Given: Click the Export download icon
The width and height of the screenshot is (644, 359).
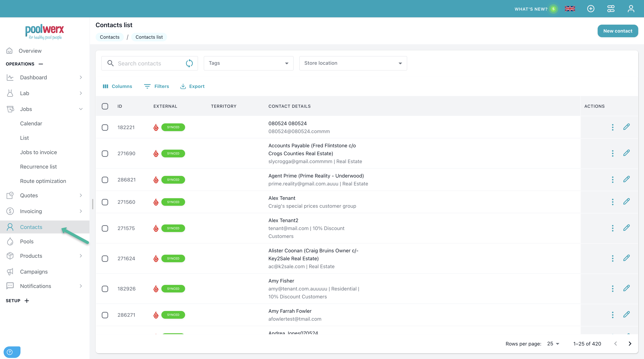Looking at the screenshot, I should 183,86.
